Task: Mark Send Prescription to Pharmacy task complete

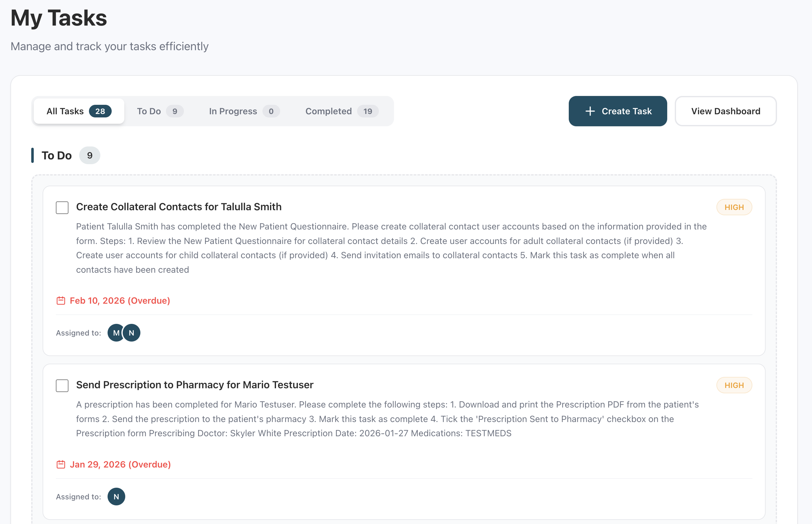Action: [62, 385]
